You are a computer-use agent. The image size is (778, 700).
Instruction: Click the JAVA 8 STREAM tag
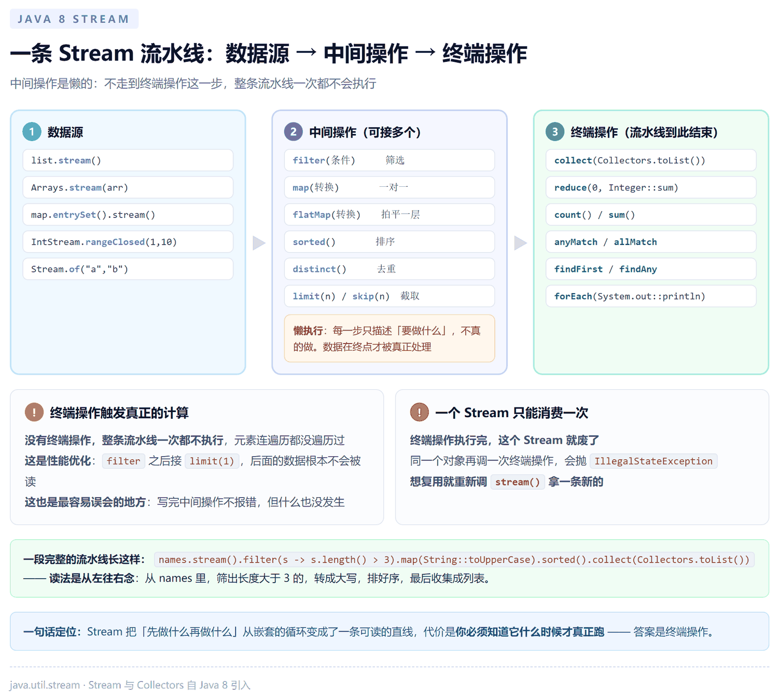(74, 19)
